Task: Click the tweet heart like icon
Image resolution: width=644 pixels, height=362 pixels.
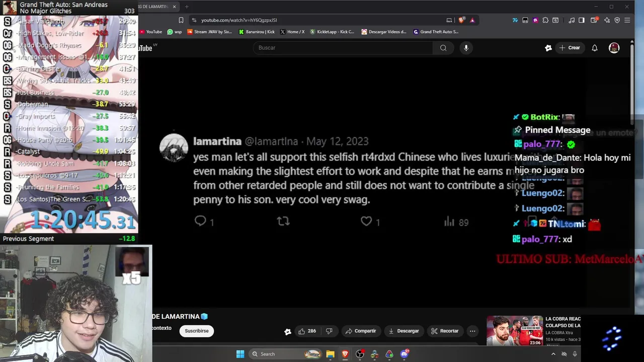Action: (x=366, y=221)
